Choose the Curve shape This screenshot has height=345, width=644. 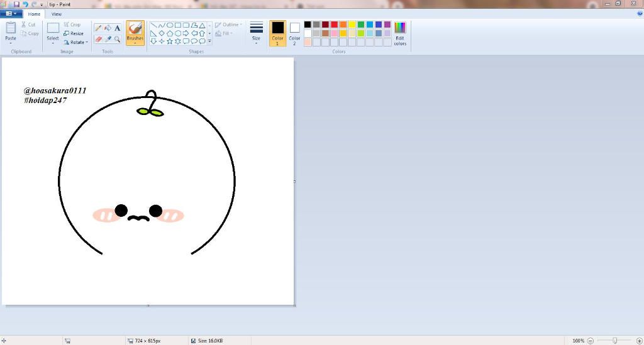[x=162, y=25]
